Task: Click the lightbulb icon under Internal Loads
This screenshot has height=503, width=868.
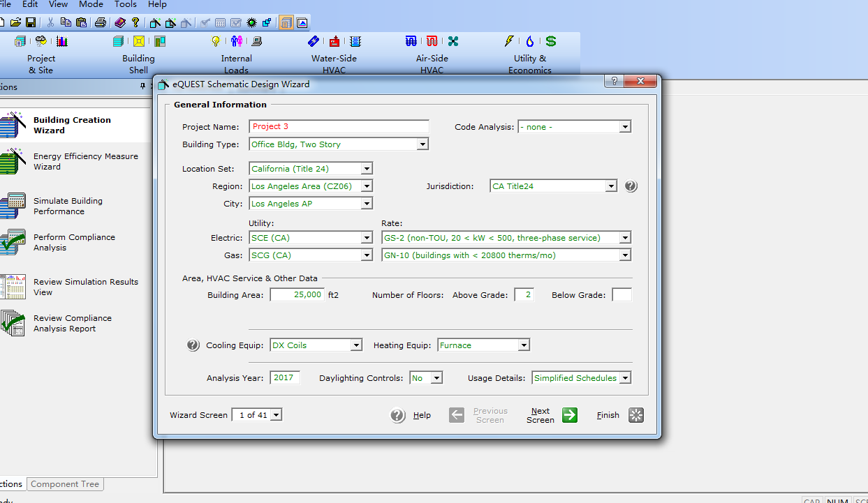Action: coord(216,41)
